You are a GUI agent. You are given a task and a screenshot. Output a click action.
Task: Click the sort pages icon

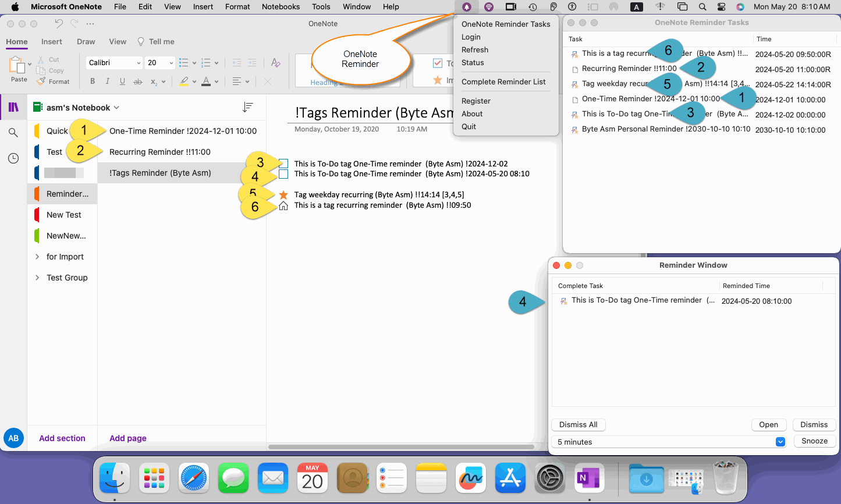(248, 107)
